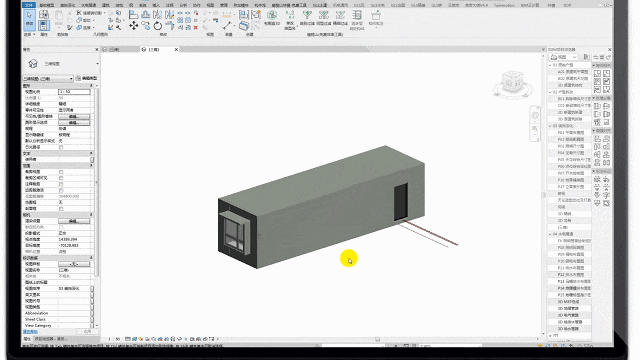Open the Type Properties icon on the ribbon
Image resolution: width=640 pixels, height=360 pixels.
(x=44, y=15)
